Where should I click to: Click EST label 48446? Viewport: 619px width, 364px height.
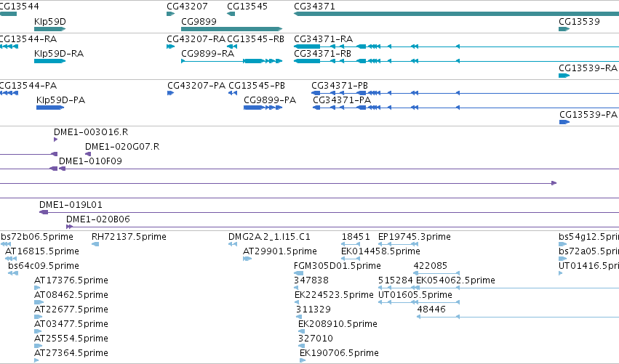[x=431, y=310]
